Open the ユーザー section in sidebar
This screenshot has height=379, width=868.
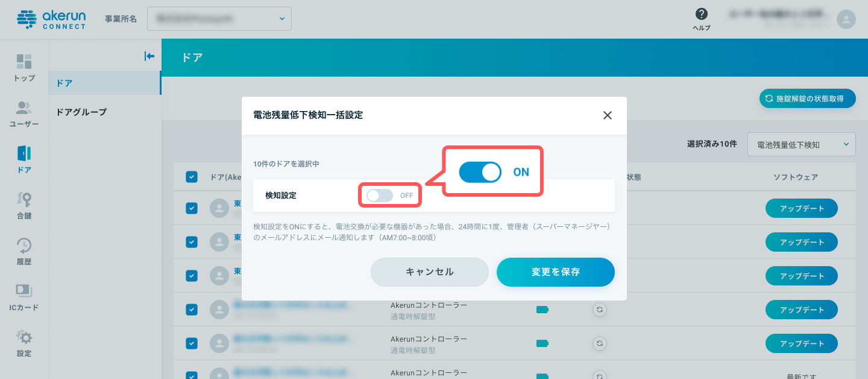click(24, 113)
